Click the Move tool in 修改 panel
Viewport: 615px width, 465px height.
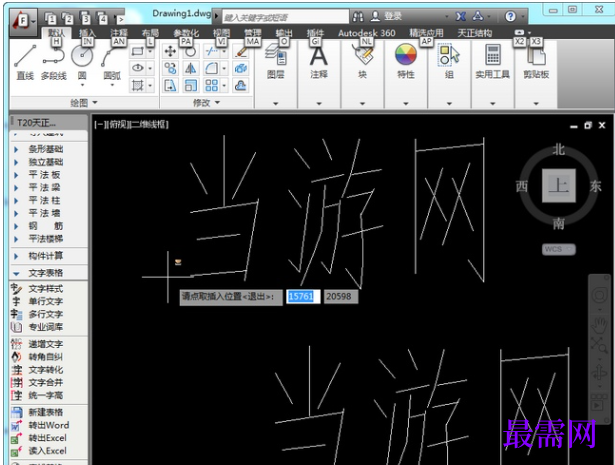170,51
